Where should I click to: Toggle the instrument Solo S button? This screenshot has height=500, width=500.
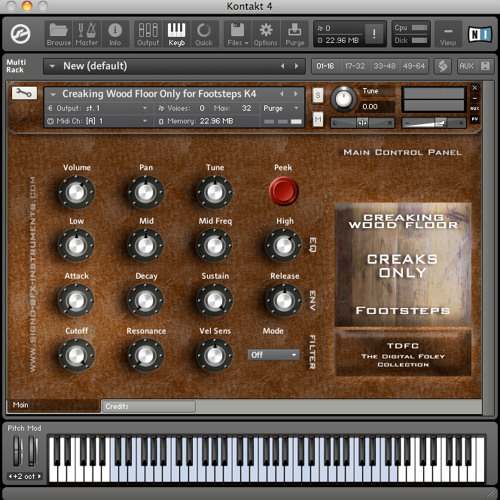coord(318,96)
